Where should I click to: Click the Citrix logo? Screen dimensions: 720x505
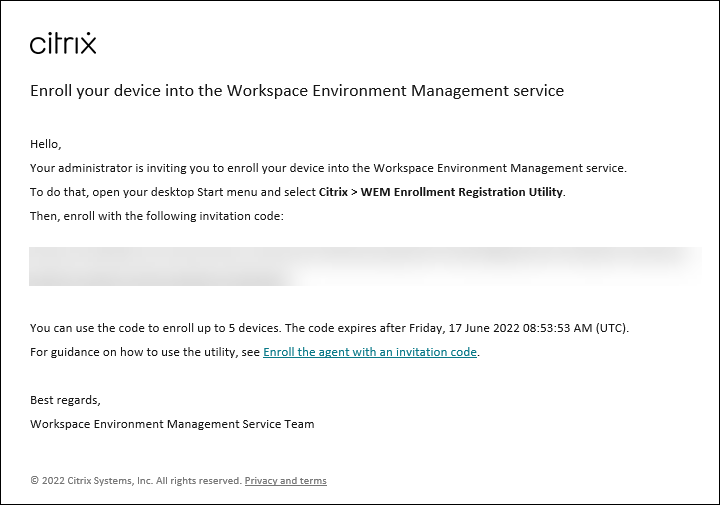[63, 43]
